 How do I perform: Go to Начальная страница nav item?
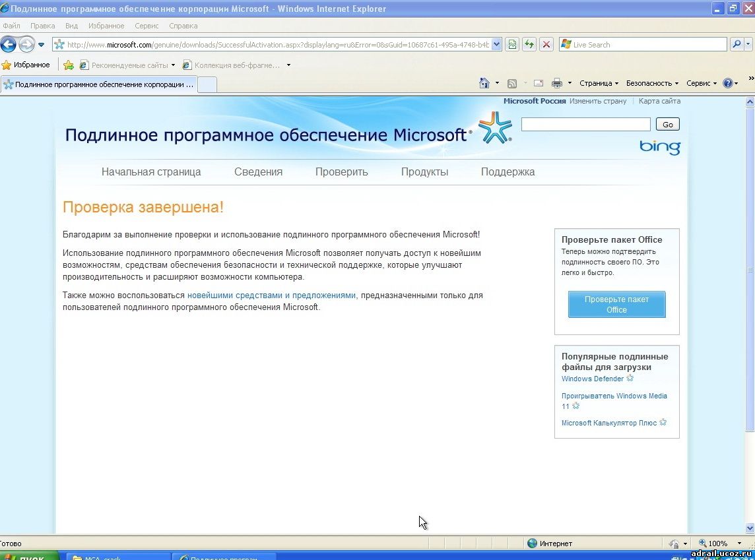pyautogui.click(x=151, y=171)
